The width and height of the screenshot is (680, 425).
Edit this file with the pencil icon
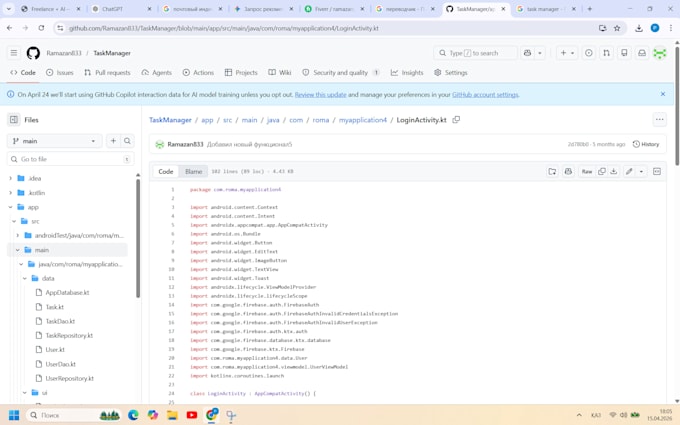(x=629, y=171)
